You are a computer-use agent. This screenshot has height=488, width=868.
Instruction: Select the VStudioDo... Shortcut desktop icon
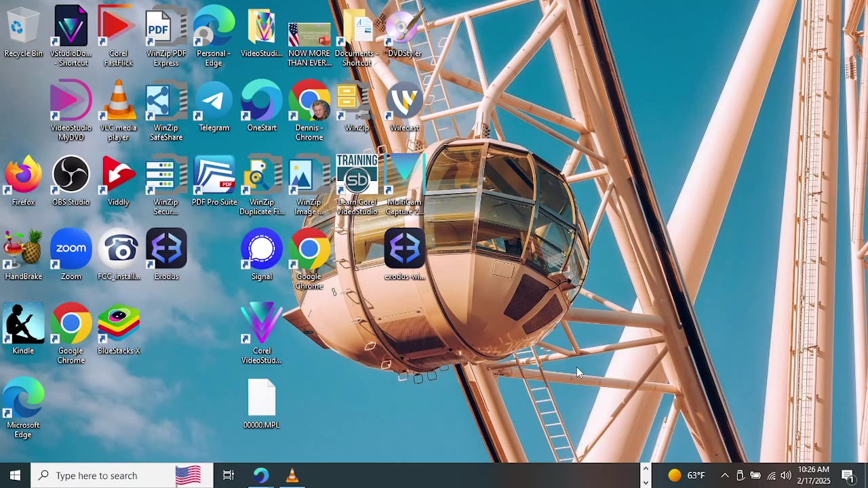pos(71,36)
